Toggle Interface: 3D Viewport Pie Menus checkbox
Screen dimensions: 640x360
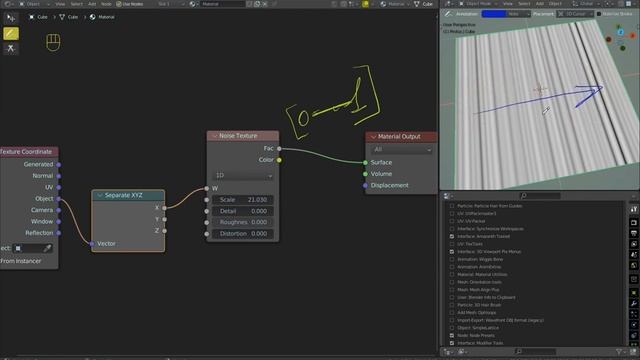(x=451, y=252)
